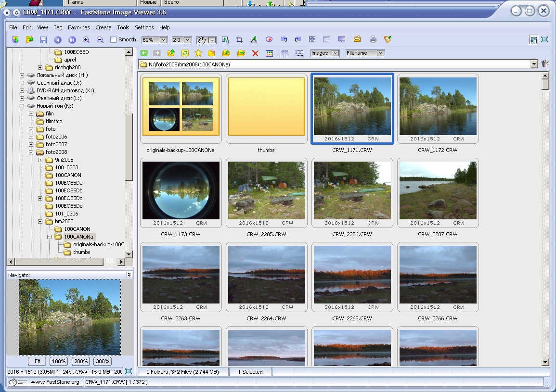
Task: Select the CRW_2205.CRW thumbnail
Action: point(266,191)
